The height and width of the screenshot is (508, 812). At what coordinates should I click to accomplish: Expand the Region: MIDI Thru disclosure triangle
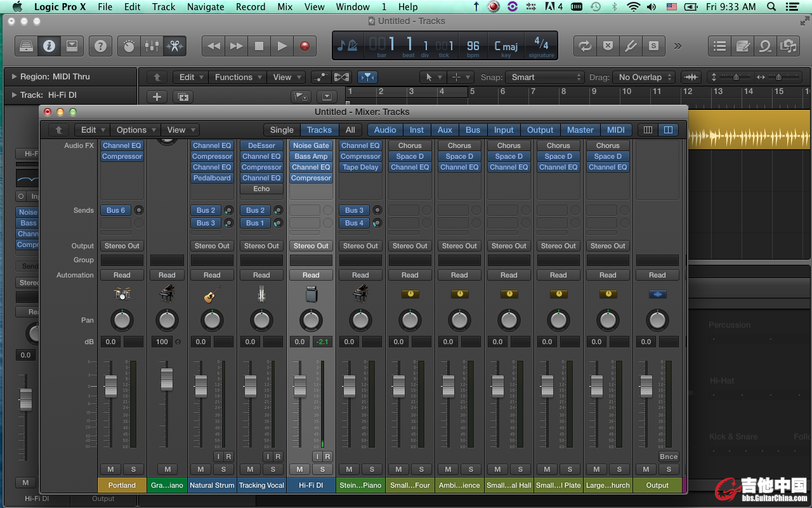pos(14,77)
